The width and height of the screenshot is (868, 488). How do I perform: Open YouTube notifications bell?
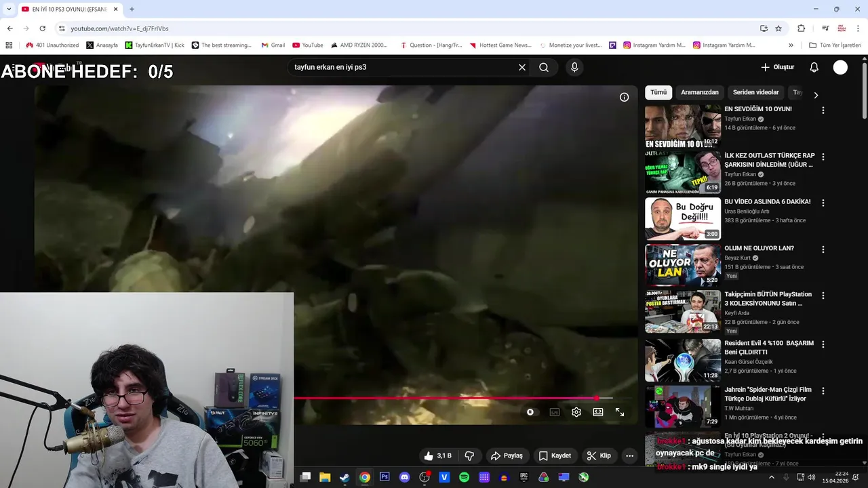(814, 67)
